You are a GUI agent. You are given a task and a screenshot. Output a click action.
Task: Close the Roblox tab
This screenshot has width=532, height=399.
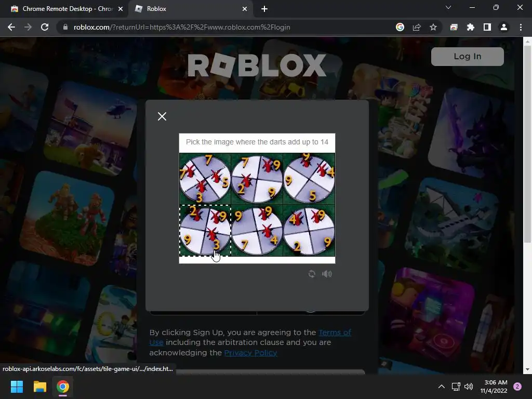245,9
